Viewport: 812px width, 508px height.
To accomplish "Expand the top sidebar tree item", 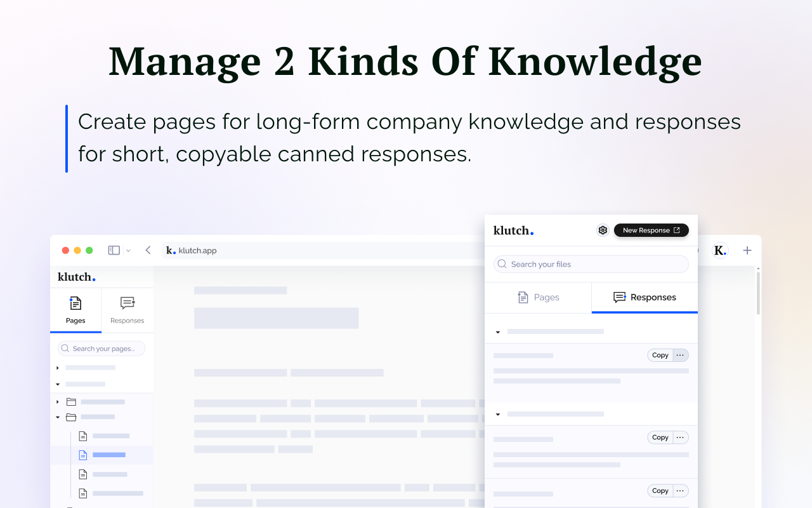I will 57,367.
